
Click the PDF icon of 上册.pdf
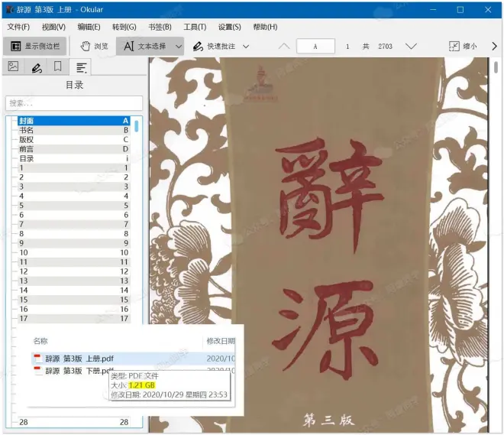pos(38,359)
